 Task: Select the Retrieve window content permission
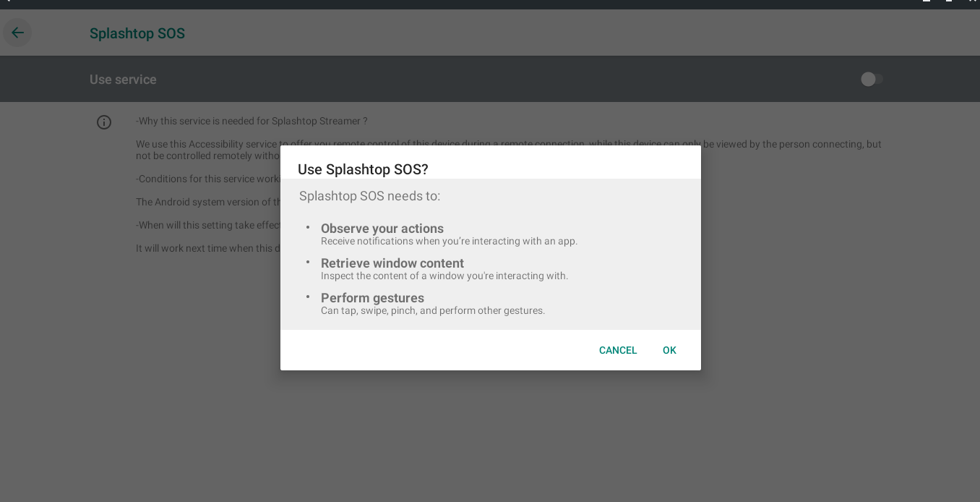(392, 263)
